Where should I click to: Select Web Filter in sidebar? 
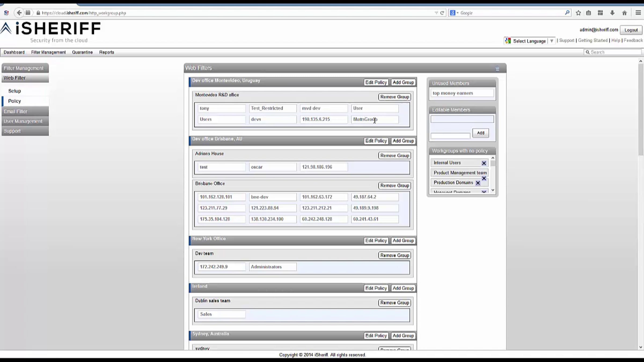[x=25, y=78]
